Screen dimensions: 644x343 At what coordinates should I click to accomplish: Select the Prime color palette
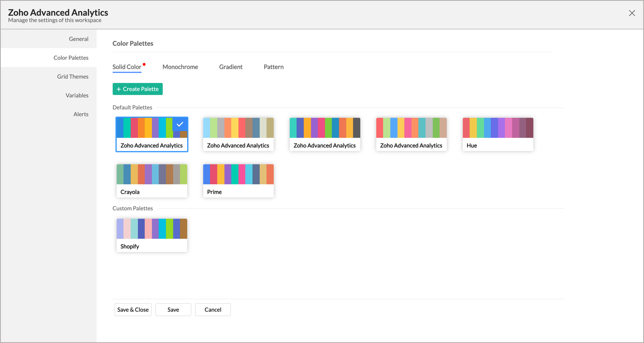tap(238, 181)
